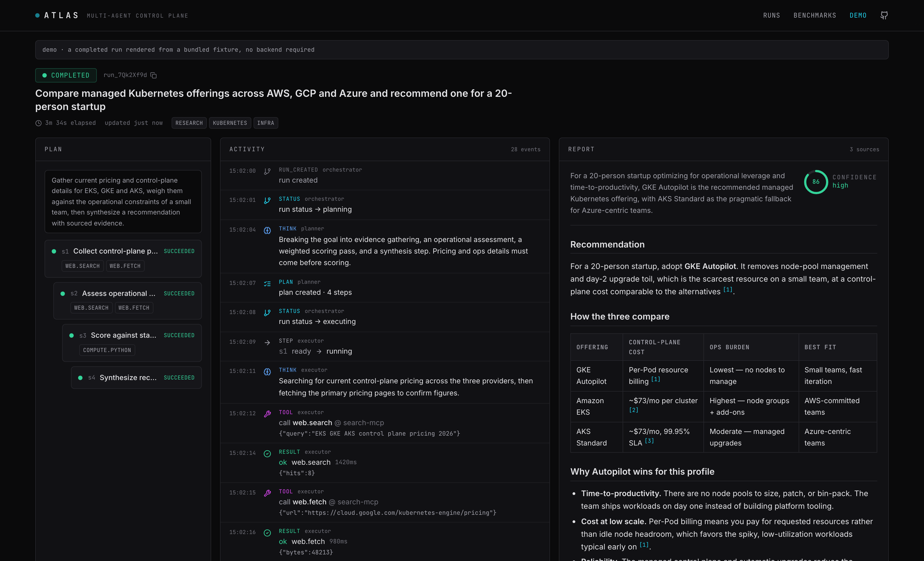The width and height of the screenshot is (924, 561).
Task: Click the COMPUTE.PYTHON chip under step s3
Action: [x=107, y=350]
